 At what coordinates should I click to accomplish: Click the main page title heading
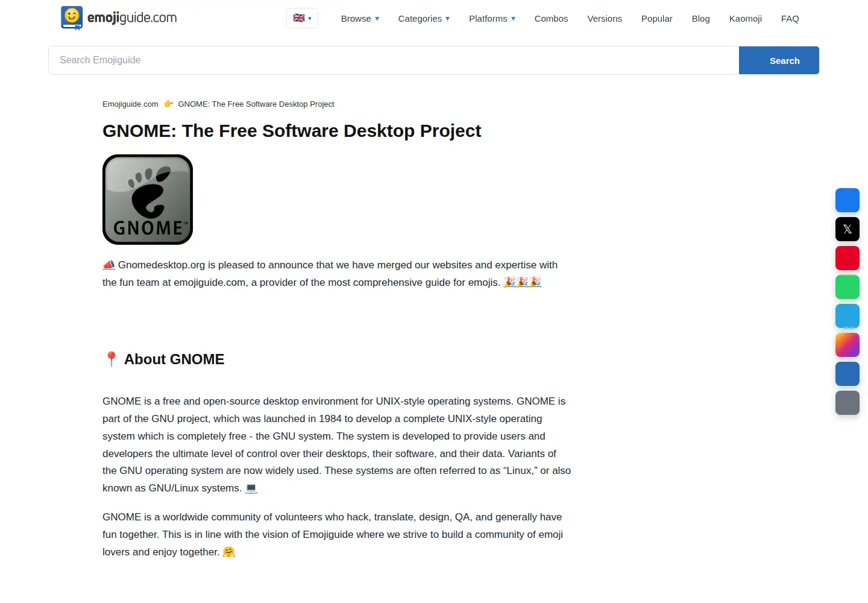pyautogui.click(x=292, y=131)
